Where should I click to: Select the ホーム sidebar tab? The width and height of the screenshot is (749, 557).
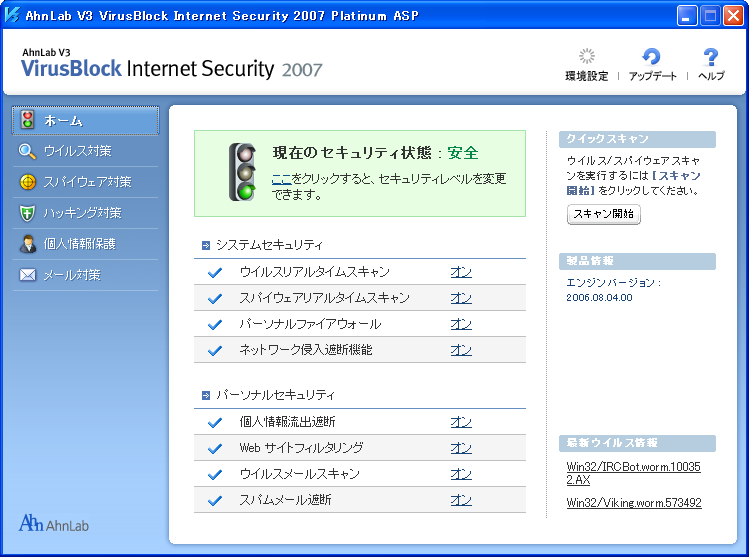(86, 120)
